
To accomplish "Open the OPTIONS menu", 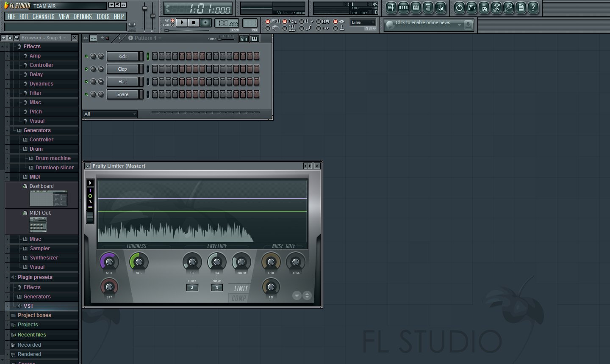I will point(83,17).
